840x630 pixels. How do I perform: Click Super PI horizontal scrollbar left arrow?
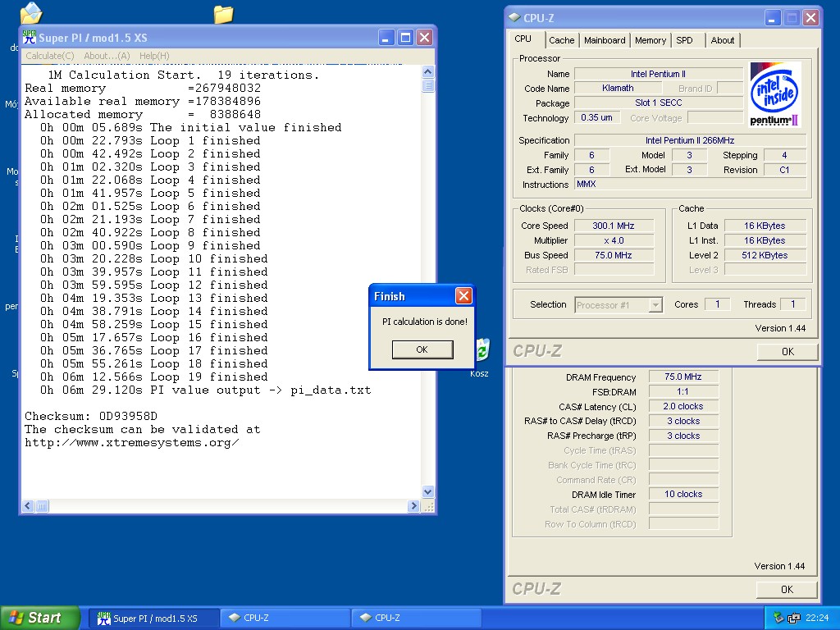pos(29,505)
